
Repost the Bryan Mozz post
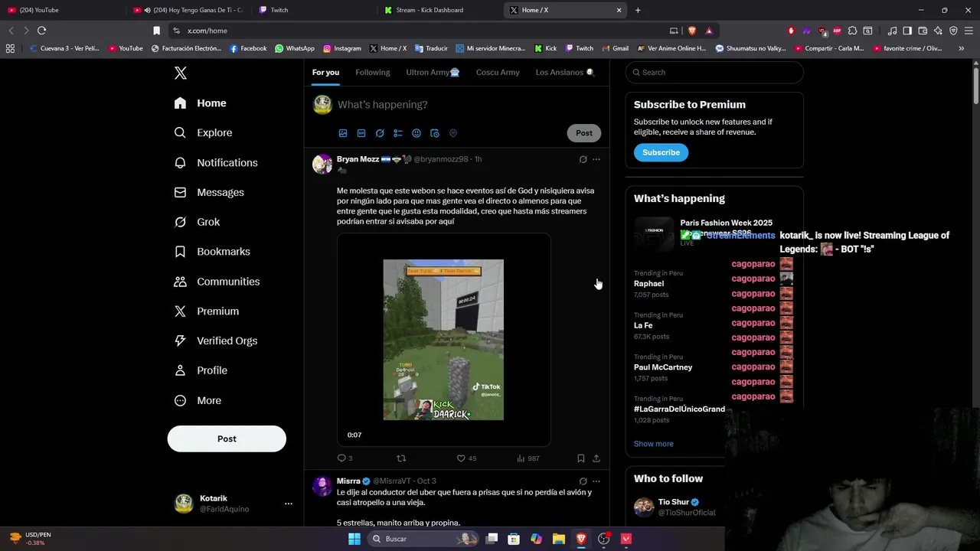pyautogui.click(x=401, y=458)
